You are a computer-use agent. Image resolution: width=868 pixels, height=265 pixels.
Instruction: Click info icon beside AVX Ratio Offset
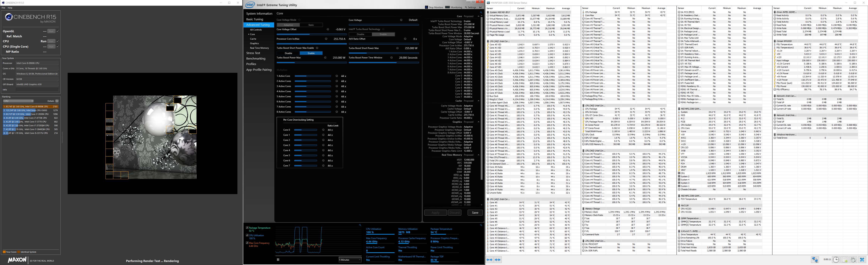tap(405, 39)
